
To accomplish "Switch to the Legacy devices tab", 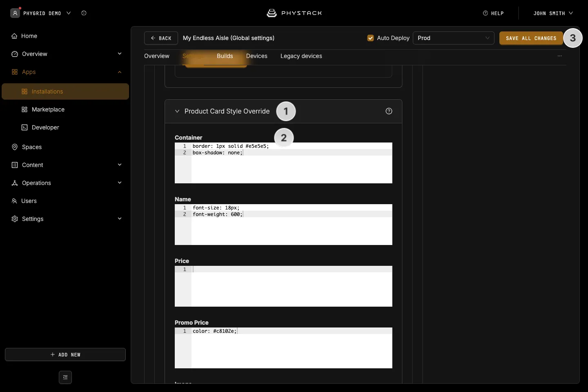I will pos(301,56).
